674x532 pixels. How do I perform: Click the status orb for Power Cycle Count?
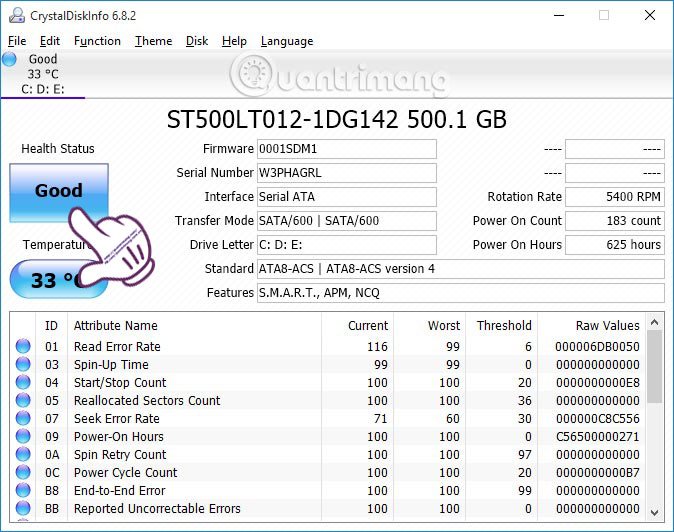(x=23, y=472)
